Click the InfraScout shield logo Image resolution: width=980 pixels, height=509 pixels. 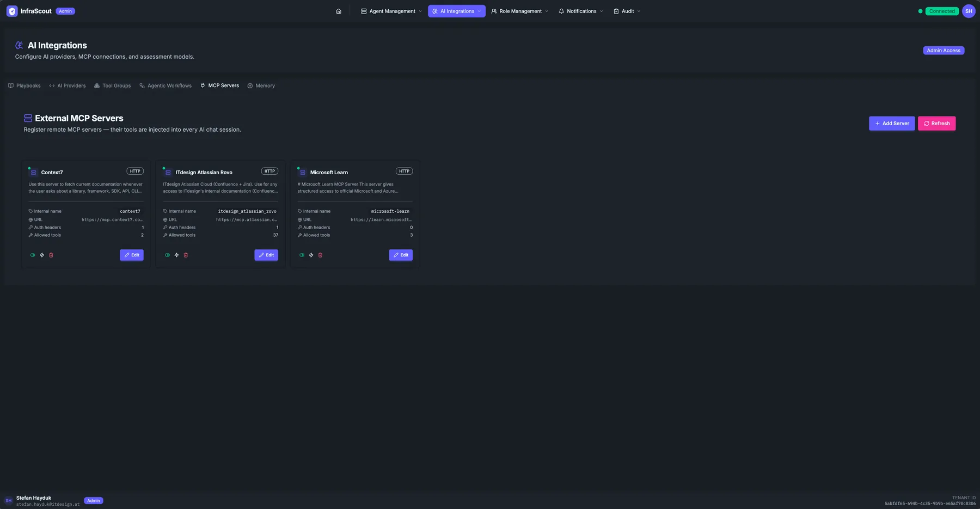point(12,11)
